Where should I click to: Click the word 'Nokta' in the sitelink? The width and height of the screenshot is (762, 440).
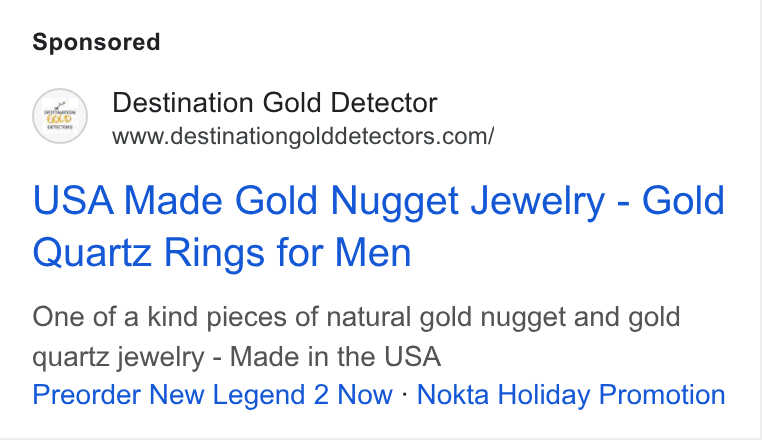[452, 394]
